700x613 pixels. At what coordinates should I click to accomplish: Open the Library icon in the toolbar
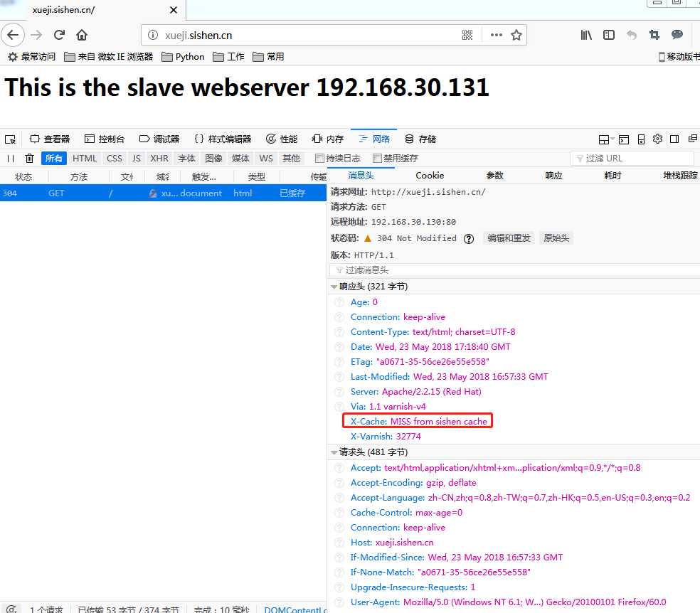pyautogui.click(x=586, y=35)
